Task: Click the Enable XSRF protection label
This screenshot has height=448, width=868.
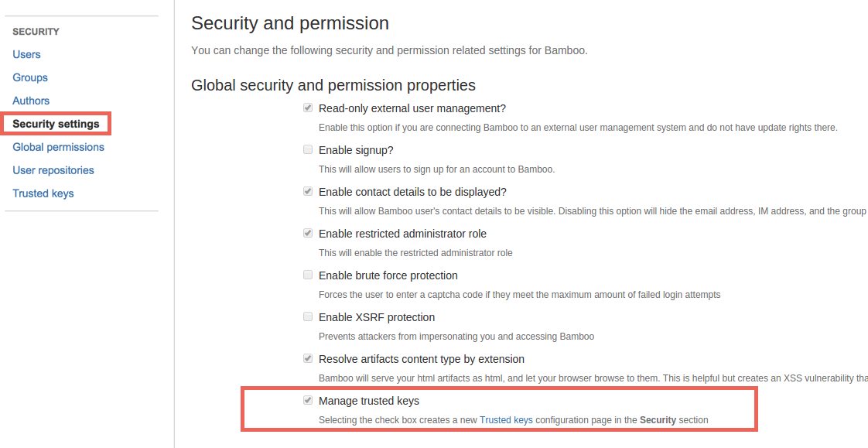Action: point(377,317)
